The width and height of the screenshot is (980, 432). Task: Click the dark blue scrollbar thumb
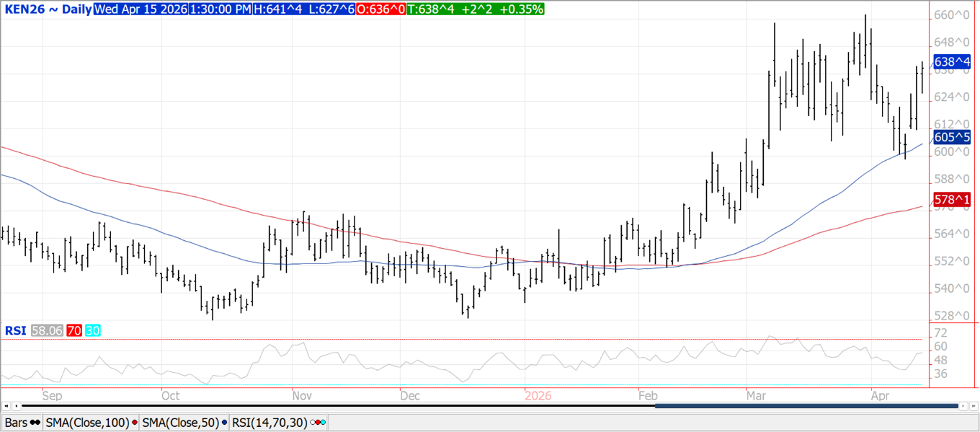[x=806, y=406]
